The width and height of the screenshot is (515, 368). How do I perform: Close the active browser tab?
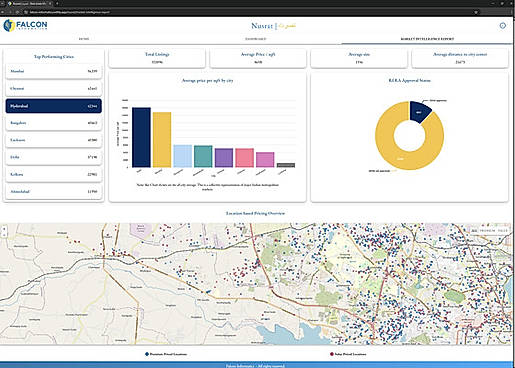point(50,3)
